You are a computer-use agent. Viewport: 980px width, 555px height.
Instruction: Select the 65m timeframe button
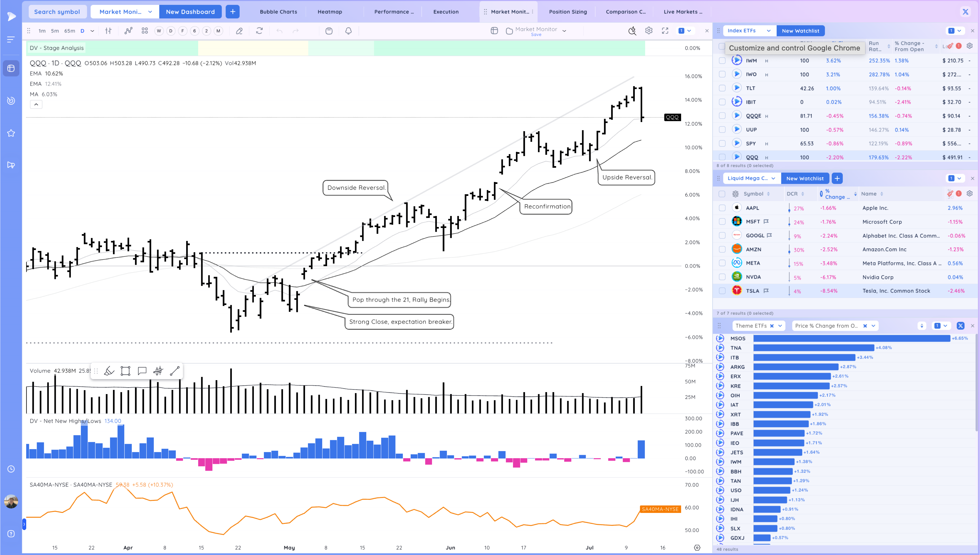click(69, 31)
